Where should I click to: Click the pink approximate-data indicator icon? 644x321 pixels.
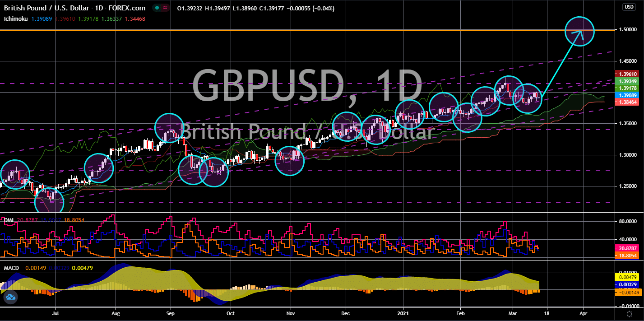tap(166, 8)
